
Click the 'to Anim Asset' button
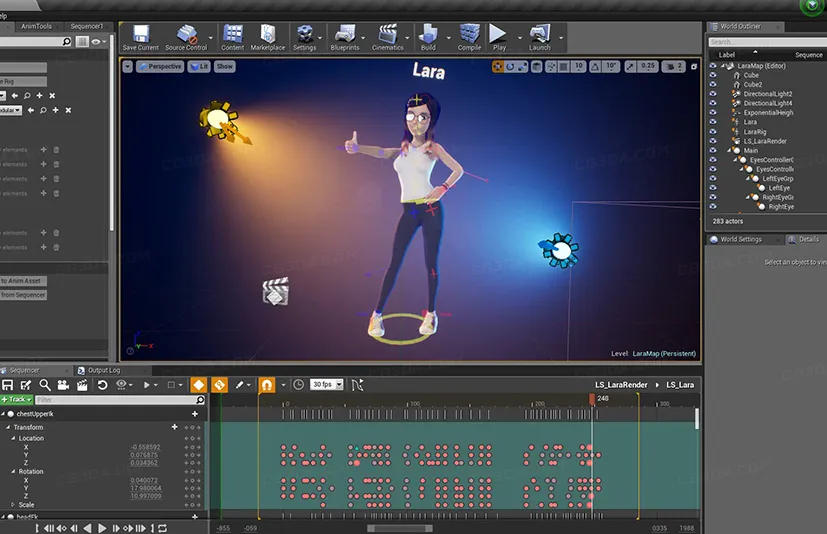[x=21, y=281]
